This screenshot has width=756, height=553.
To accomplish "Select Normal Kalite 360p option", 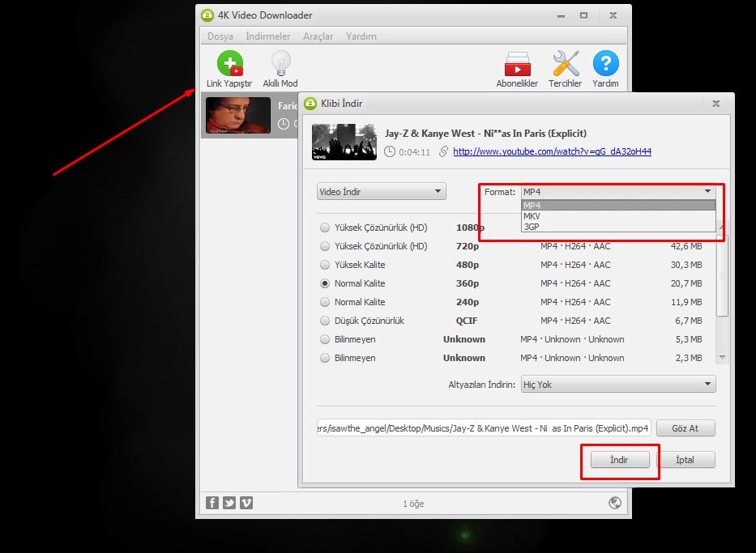I will coord(325,283).
